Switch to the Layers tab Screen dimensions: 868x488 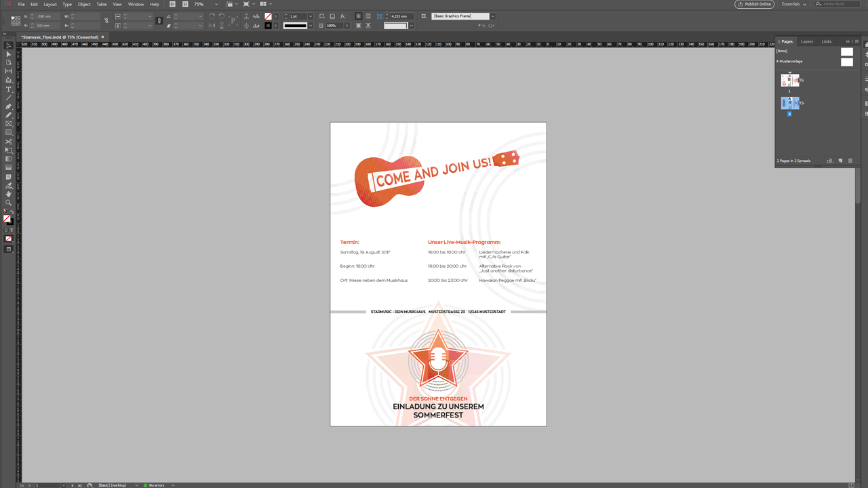807,41
